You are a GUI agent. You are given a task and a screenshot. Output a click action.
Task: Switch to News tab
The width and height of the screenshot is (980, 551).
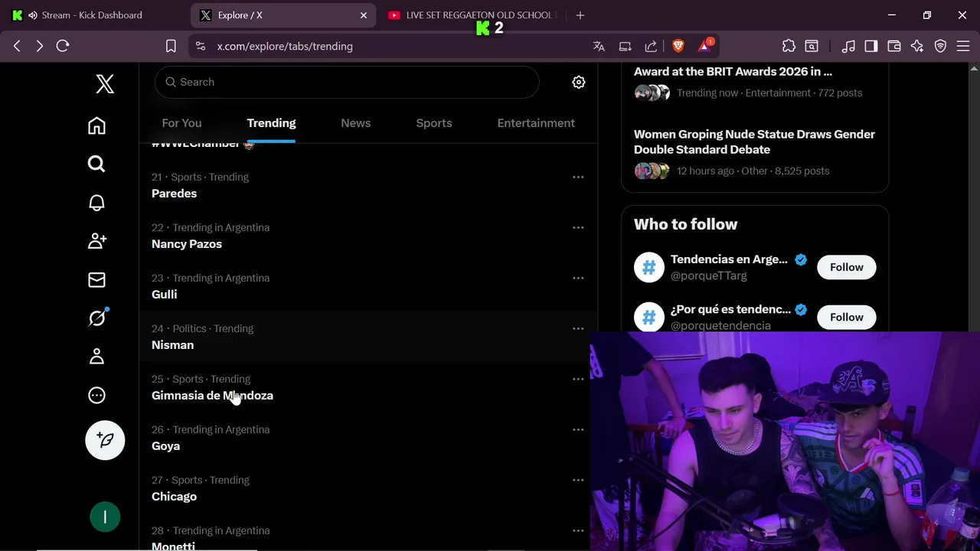coord(355,123)
